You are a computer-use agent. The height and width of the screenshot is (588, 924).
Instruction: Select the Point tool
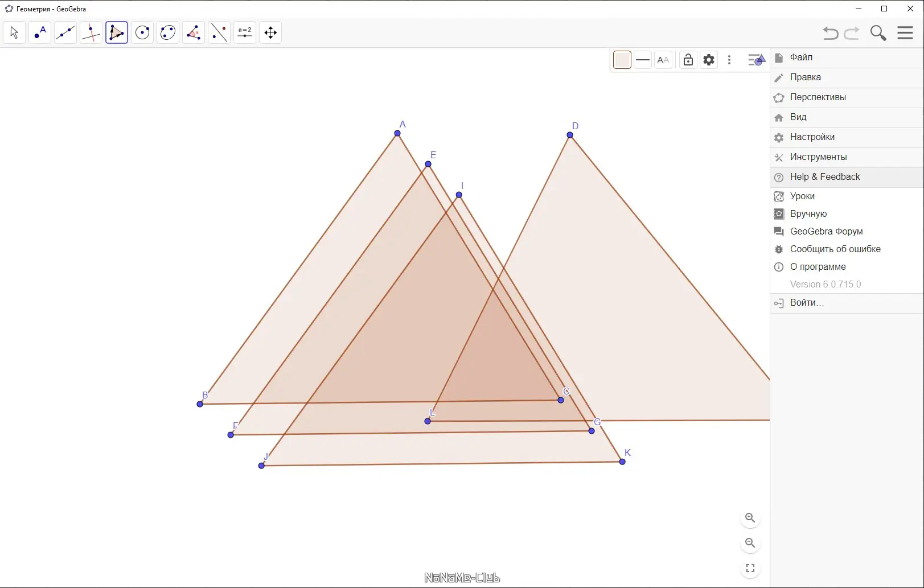[40, 32]
